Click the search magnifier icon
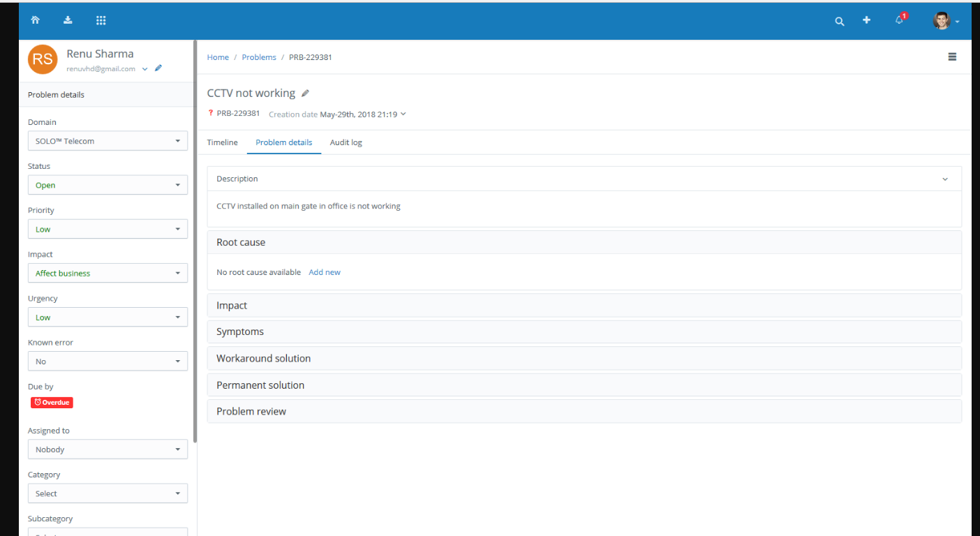This screenshot has width=980, height=536. click(x=840, y=21)
